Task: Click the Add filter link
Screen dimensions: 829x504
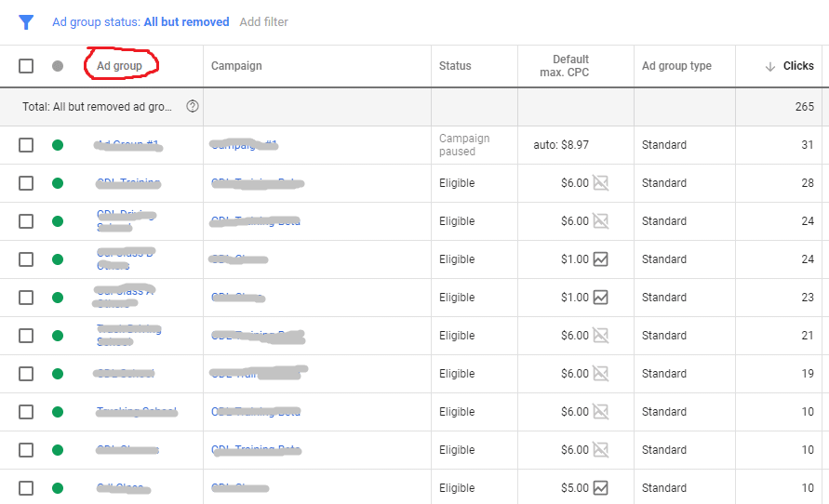Action: point(263,22)
